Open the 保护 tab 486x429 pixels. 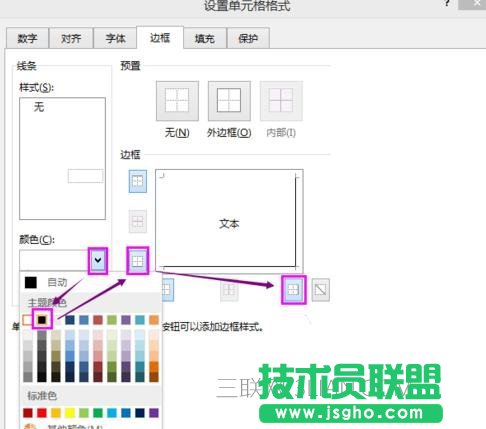pyautogui.click(x=248, y=38)
